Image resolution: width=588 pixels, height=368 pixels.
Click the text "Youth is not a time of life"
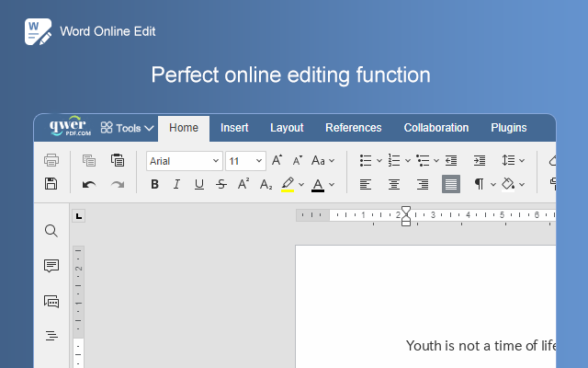(x=481, y=346)
